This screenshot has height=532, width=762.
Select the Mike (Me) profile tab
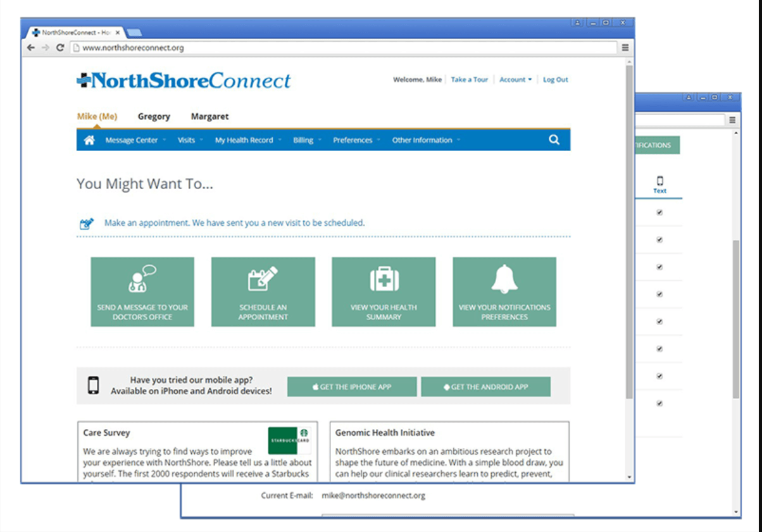[97, 116]
